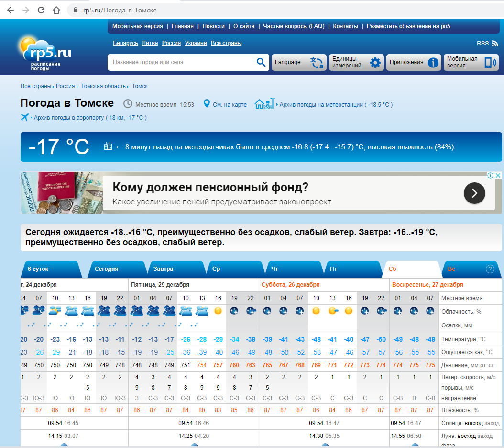Click the weather station archive icon

click(x=265, y=103)
